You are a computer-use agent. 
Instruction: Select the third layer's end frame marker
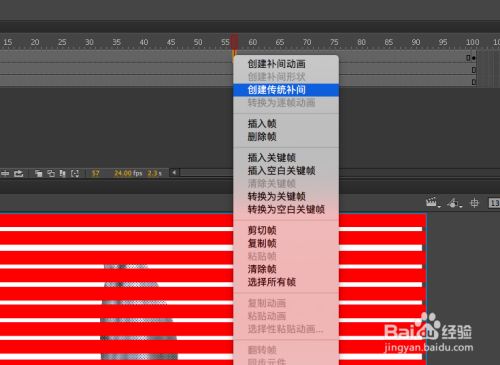click(474, 82)
